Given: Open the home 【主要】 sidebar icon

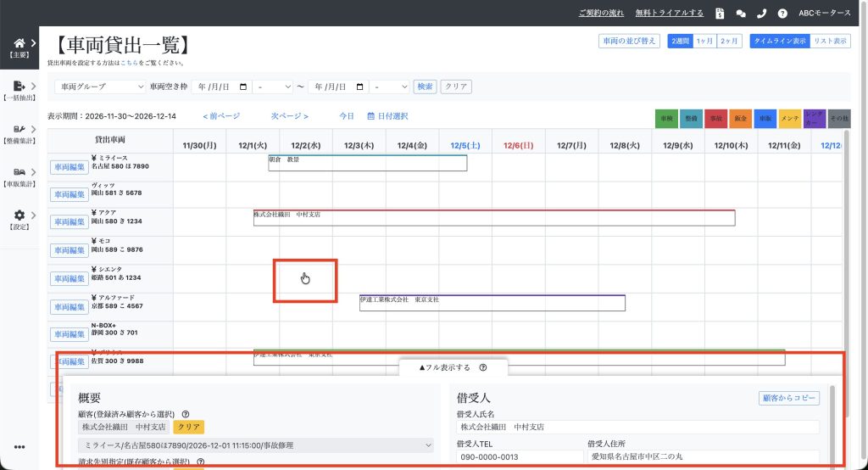Looking at the screenshot, I should tap(19, 42).
